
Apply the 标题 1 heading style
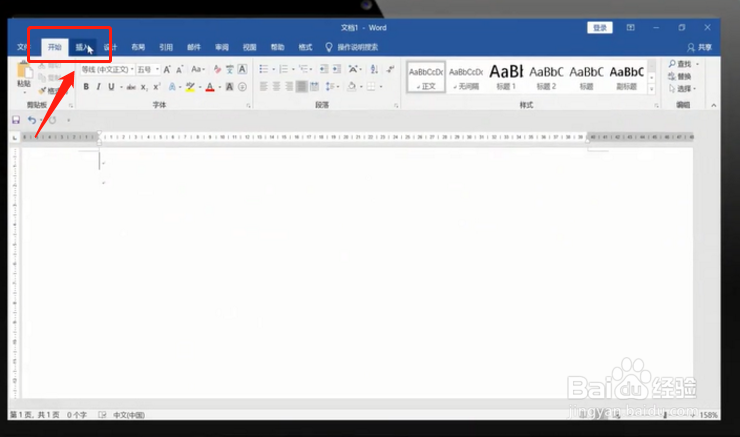(506, 77)
